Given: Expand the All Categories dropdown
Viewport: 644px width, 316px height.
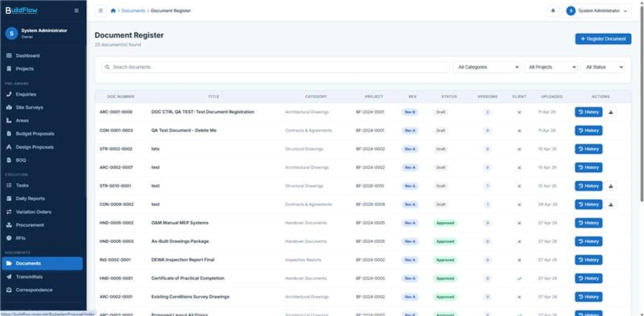Looking at the screenshot, I should click(x=487, y=67).
